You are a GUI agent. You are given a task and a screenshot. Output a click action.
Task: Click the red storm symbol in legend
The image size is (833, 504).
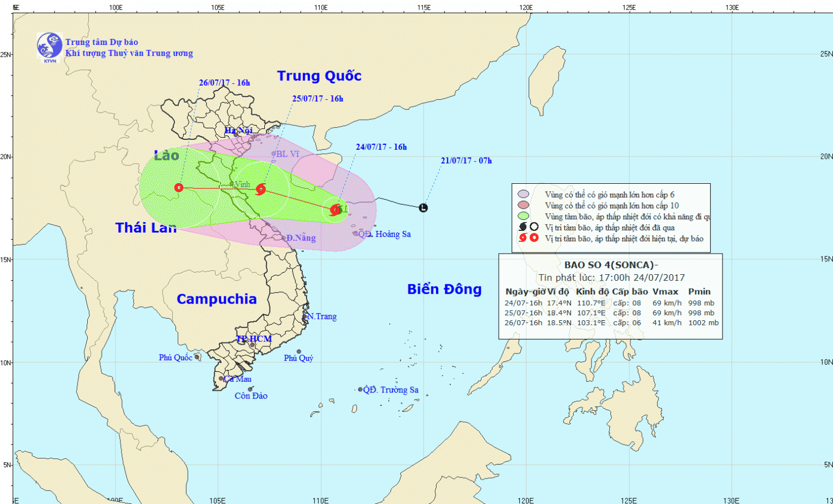pyautogui.click(x=523, y=238)
